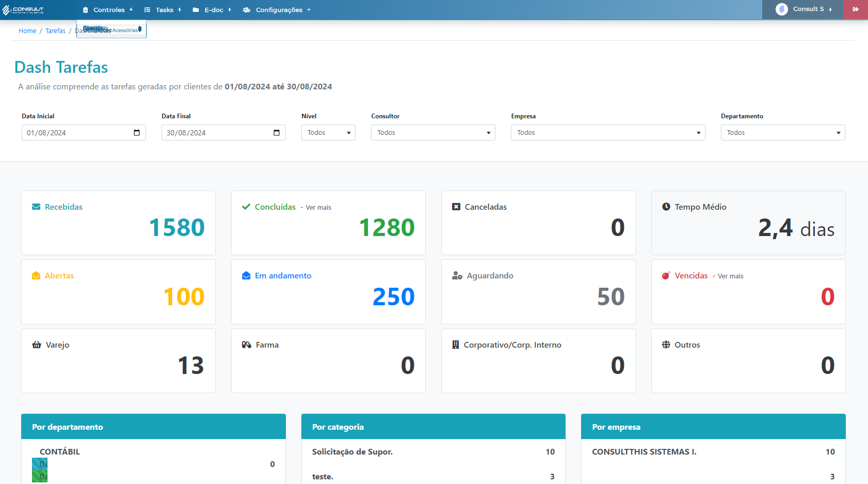Screen dimensions: 868x484
Task: Click the Abertas open envelope icon
Action: coord(36,275)
